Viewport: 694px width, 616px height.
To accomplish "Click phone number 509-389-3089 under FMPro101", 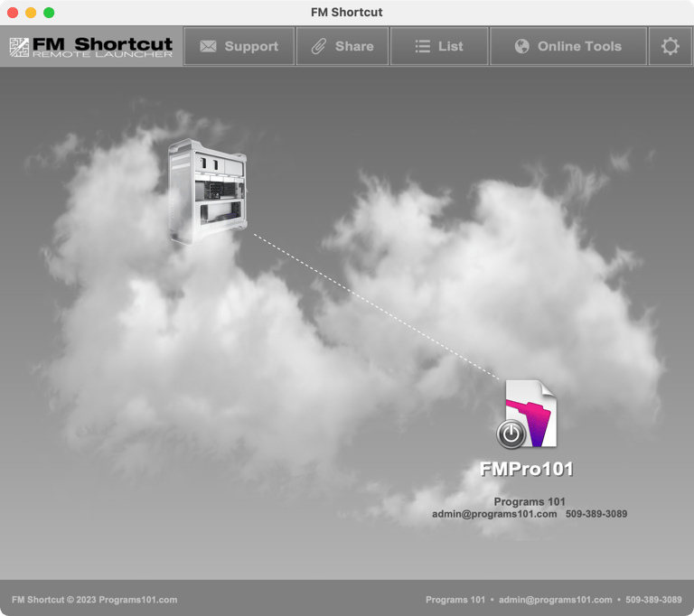I will [596, 514].
